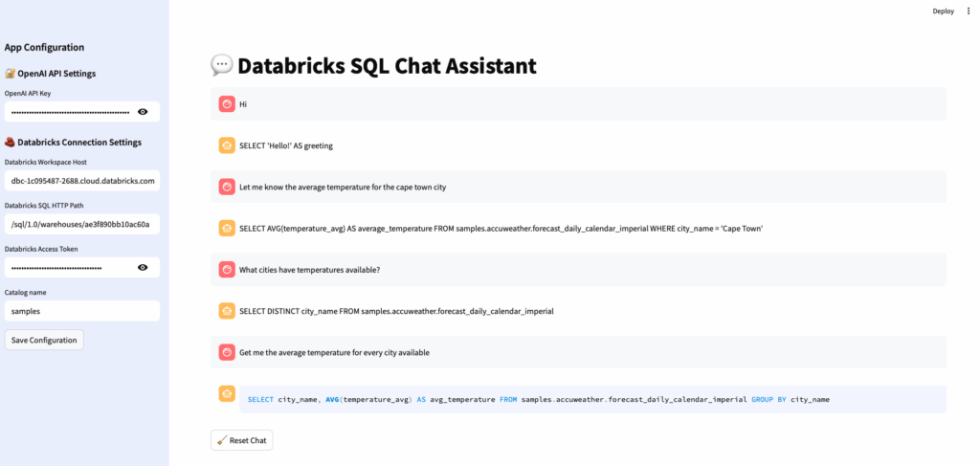Click the GROUP BY SQL code block
Image resolution: width=980 pixels, height=466 pixels.
(591, 399)
